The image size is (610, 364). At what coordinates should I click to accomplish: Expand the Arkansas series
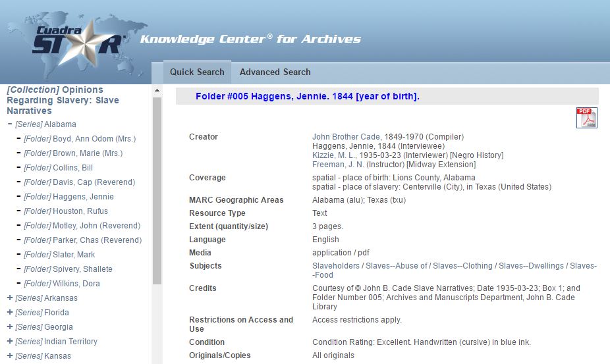[x=10, y=298]
